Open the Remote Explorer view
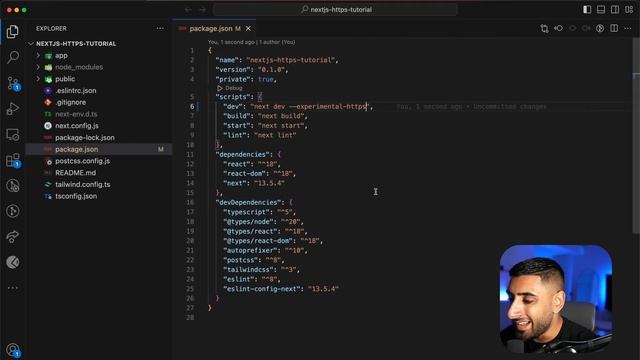The height and width of the screenshot is (360, 640). click(x=13, y=134)
